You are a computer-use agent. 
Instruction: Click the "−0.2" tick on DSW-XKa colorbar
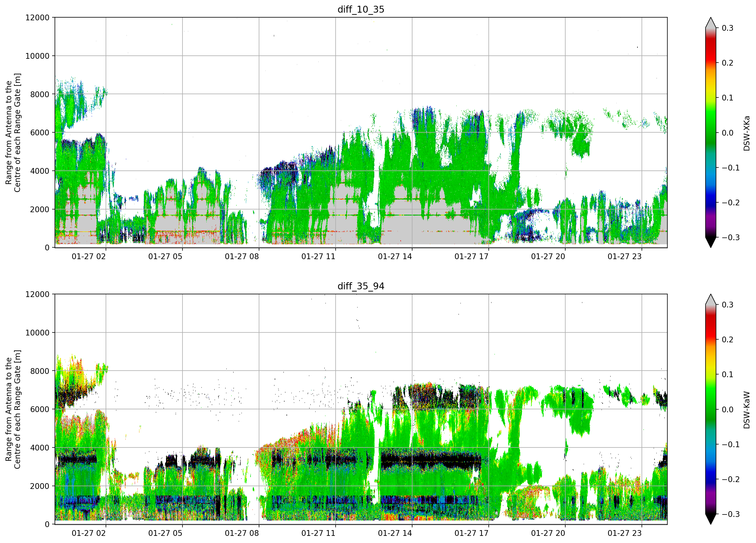coord(731,203)
